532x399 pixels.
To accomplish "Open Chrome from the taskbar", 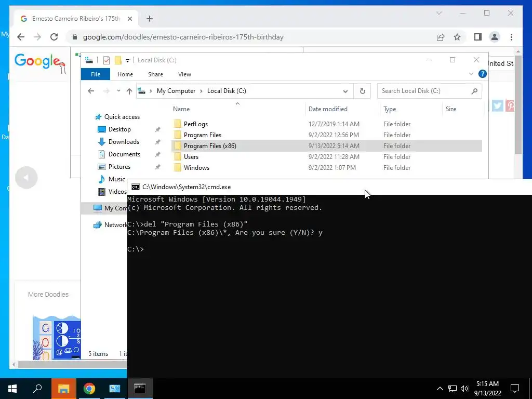I will 89,389.
